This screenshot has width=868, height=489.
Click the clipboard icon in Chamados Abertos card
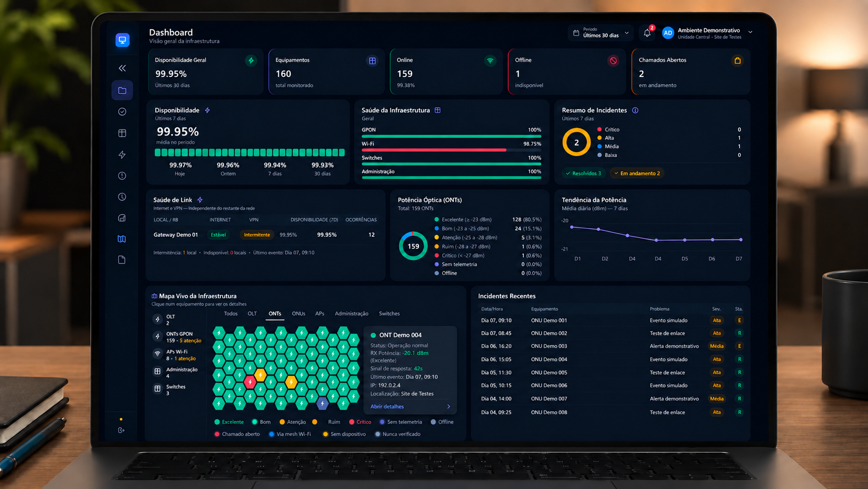[x=737, y=61]
